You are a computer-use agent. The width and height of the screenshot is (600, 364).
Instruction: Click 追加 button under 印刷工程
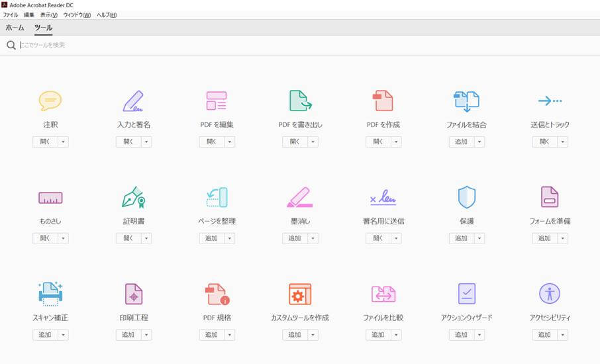pos(128,335)
